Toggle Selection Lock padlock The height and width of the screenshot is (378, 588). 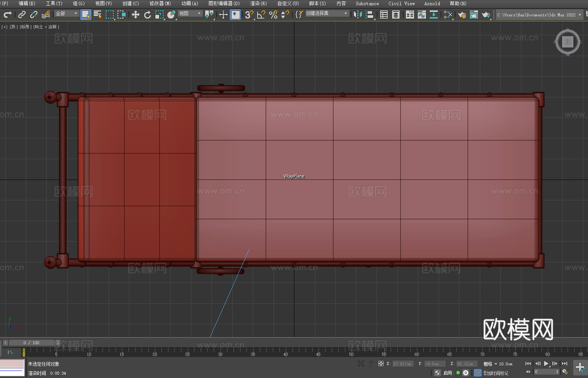[x=371, y=364]
